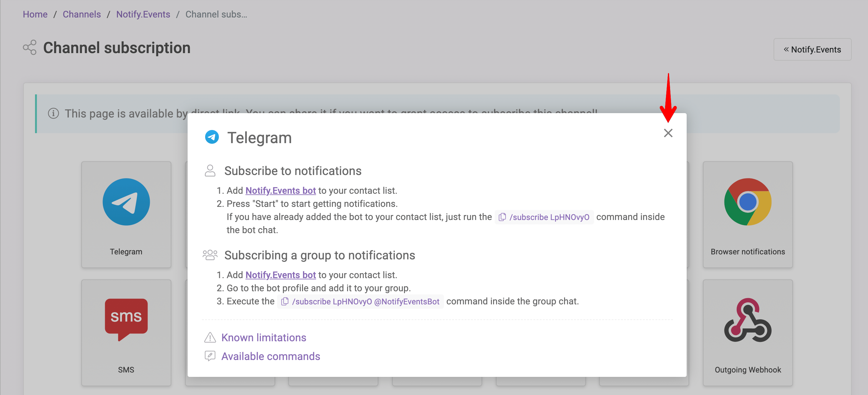Go to Home breadcrumb
Viewport: 868px width, 395px height.
35,14
